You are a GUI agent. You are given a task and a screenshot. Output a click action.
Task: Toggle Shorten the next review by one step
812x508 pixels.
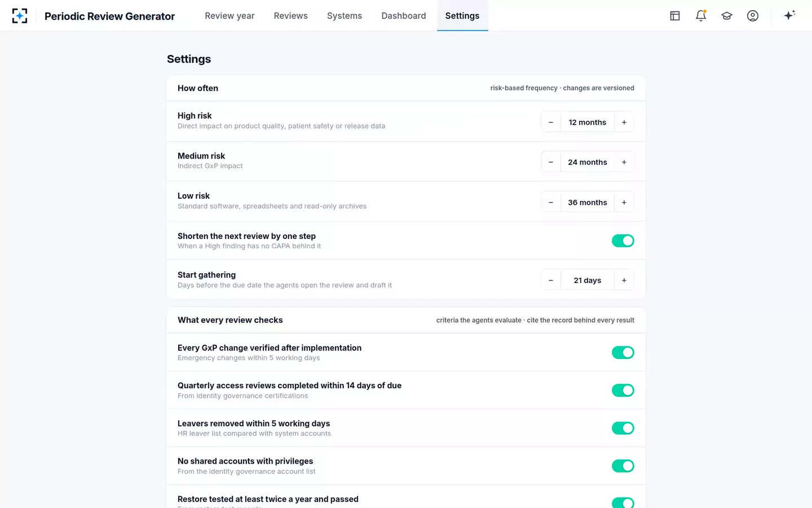(623, 241)
